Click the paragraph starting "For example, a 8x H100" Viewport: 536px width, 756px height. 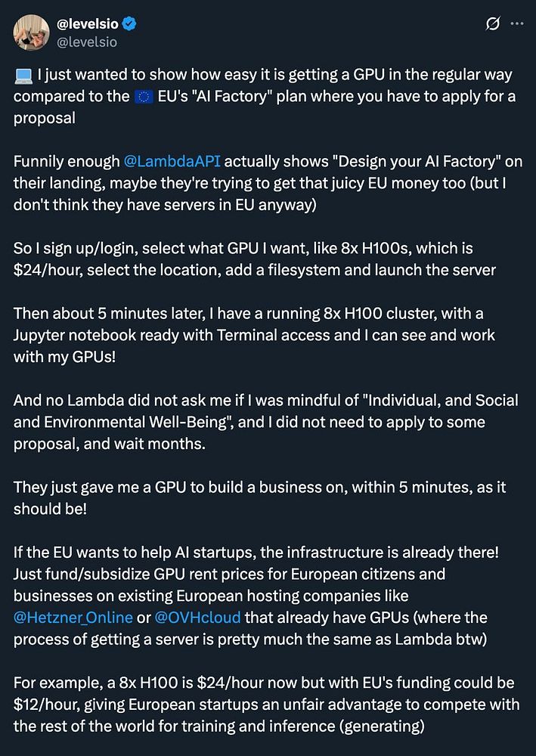(267, 705)
